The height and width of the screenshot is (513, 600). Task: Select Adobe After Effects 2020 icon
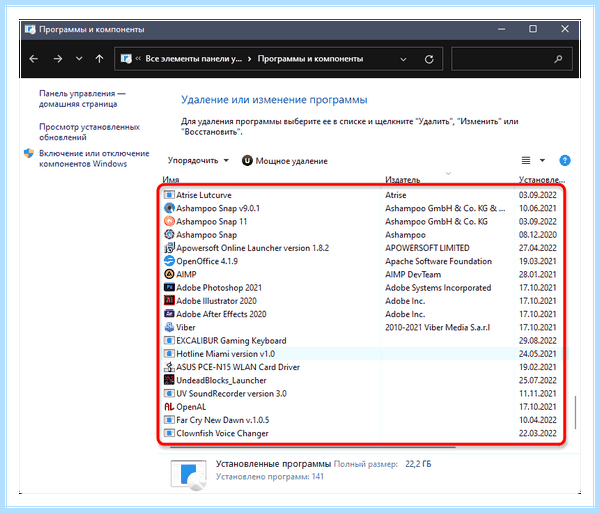click(x=169, y=314)
